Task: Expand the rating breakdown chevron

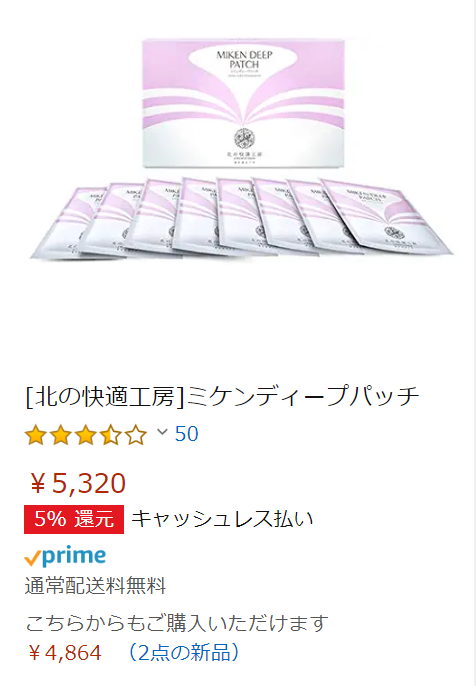Action: tap(162, 432)
